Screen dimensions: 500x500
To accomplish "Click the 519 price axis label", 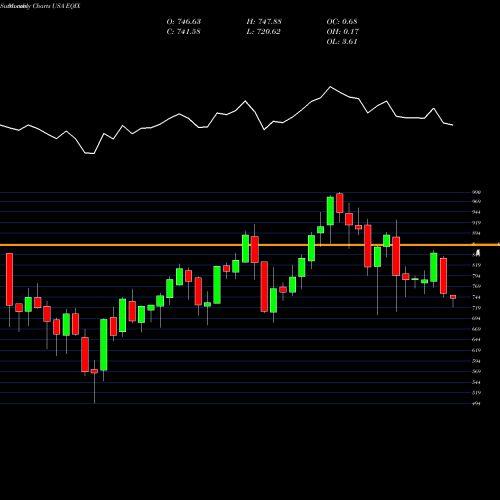I will click(x=477, y=393).
